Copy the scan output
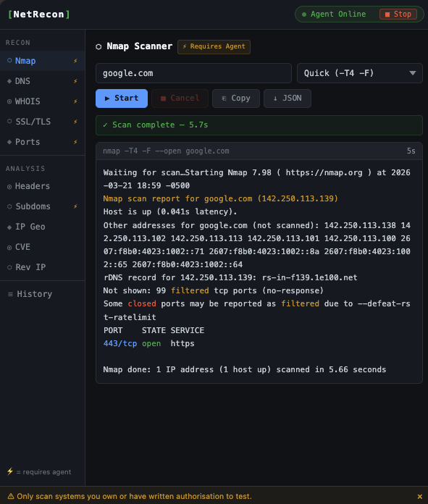This screenshot has width=428, height=504. (x=235, y=98)
